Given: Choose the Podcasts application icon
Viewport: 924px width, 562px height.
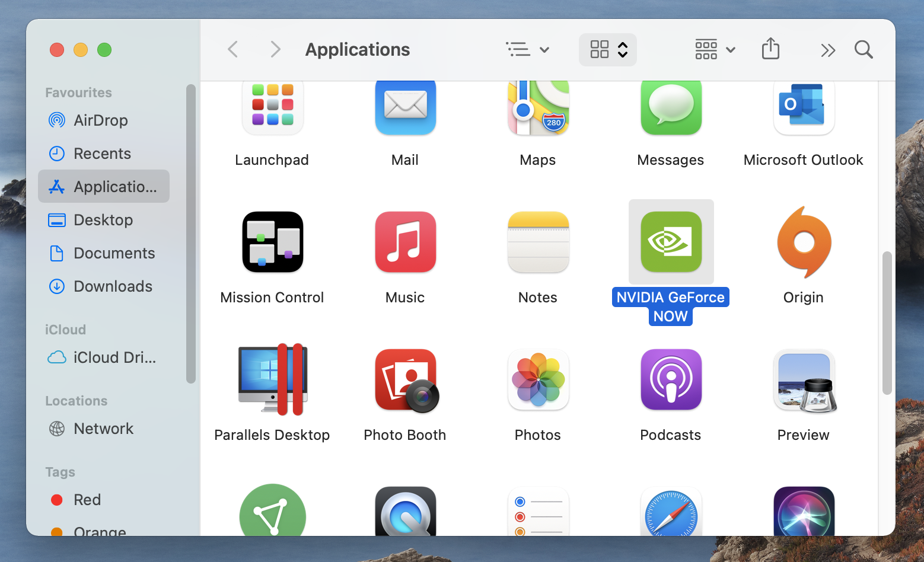Looking at the screenshot, I should click(671, 379).
